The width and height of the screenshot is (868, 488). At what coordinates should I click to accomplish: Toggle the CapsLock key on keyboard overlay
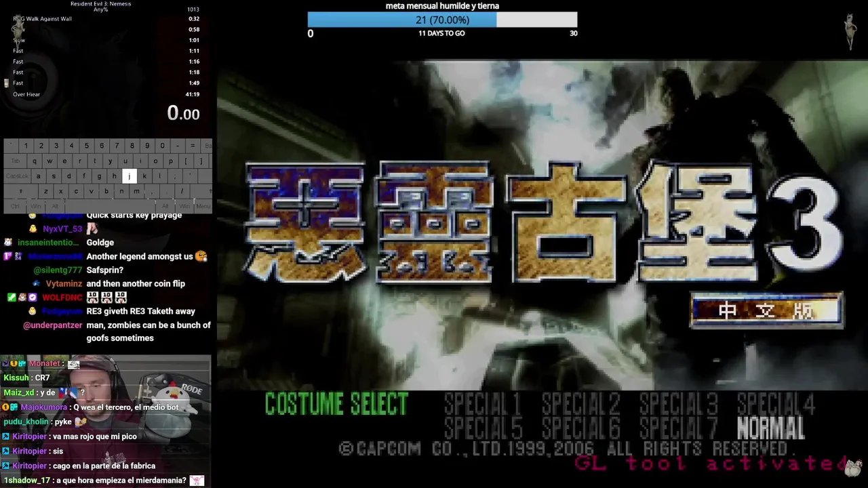pos(18,176)
